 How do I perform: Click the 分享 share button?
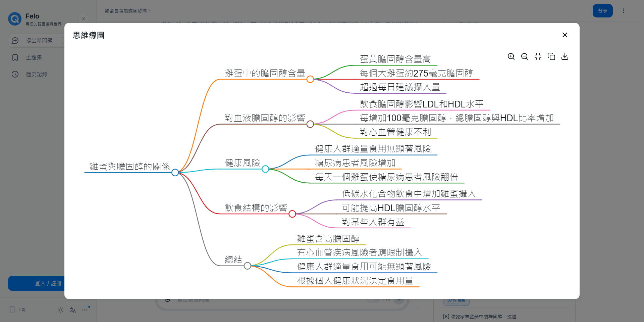603,11
